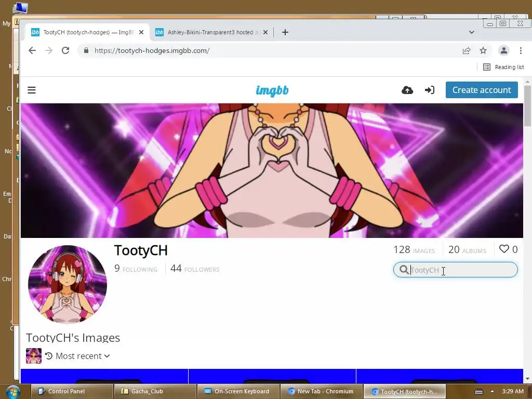Screen dimensions: 532x399
Task: Click the scrollbar down arrow
Action: (527, 379)
